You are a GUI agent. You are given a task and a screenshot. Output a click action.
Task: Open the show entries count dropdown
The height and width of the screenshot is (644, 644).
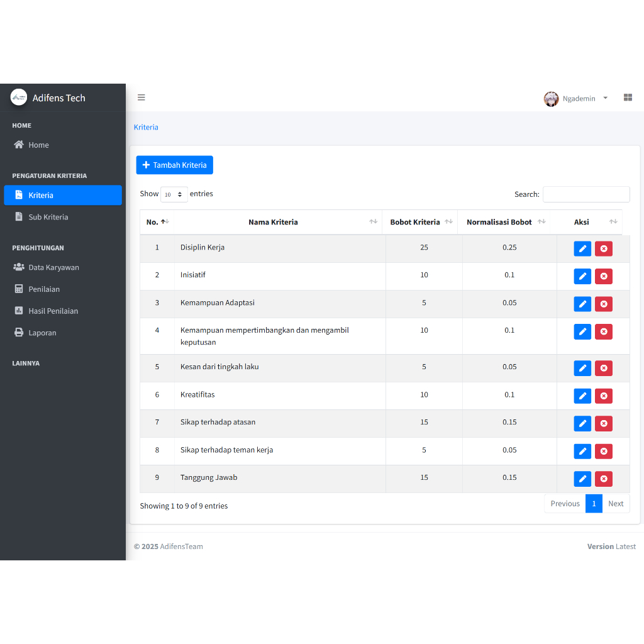click(174, 194)
